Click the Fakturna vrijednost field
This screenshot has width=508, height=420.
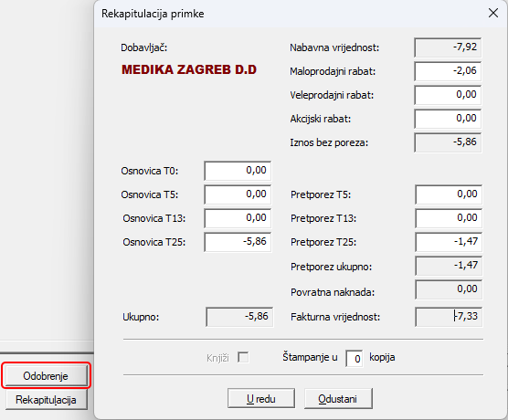tap(449, 317)
